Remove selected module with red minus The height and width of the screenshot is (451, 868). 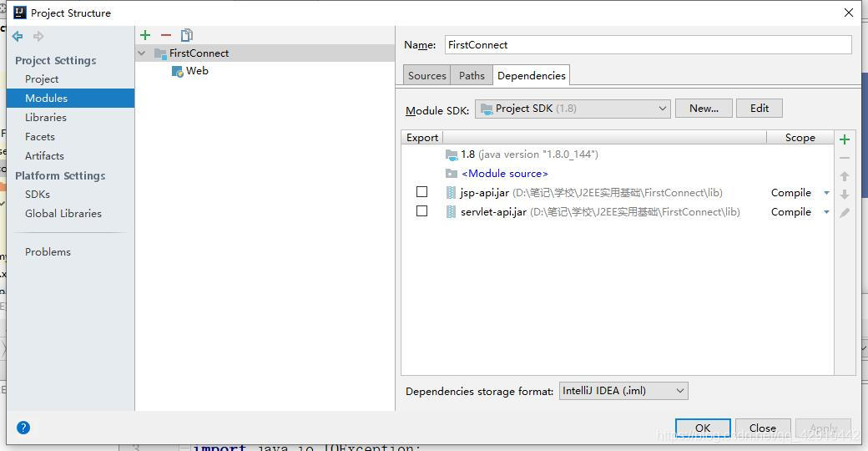[x=166, y=35]
